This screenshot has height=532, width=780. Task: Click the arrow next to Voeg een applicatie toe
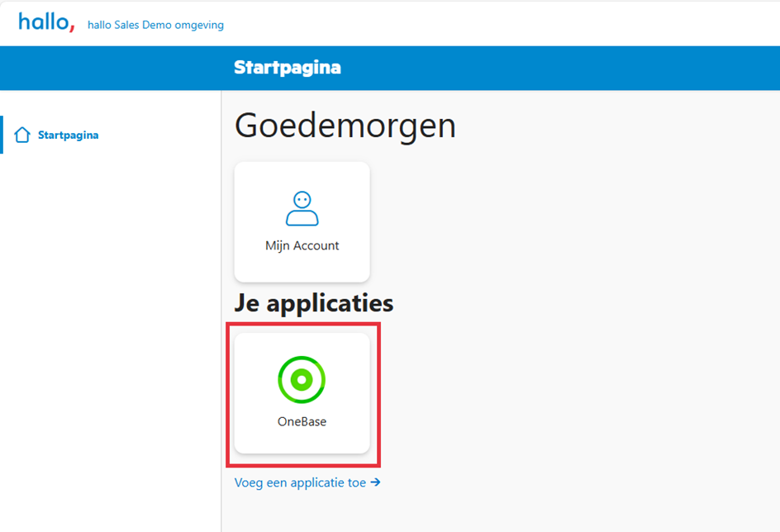coord(376,482)
